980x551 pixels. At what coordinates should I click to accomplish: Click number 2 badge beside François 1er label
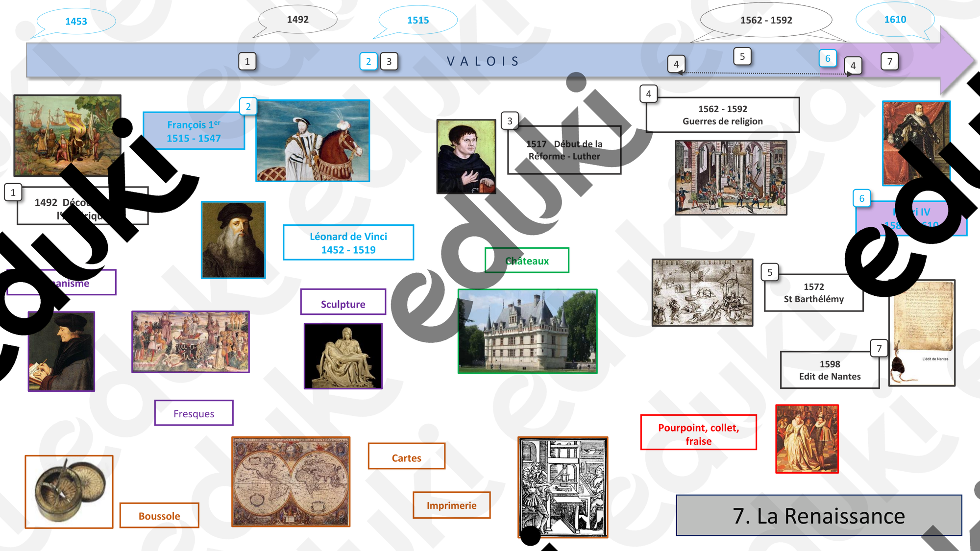pos(248,106)
